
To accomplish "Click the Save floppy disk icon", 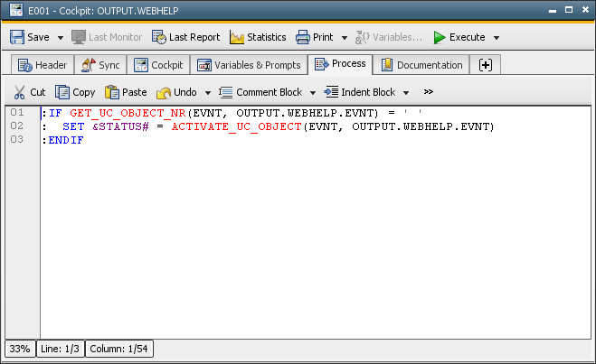I will 16,37.
